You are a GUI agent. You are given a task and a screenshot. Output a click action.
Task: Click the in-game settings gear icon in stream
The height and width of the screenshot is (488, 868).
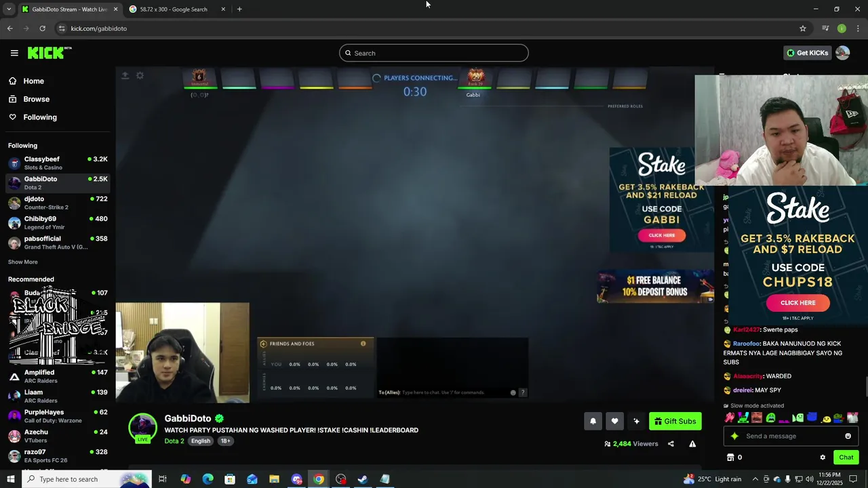click(x=140, y=75)
